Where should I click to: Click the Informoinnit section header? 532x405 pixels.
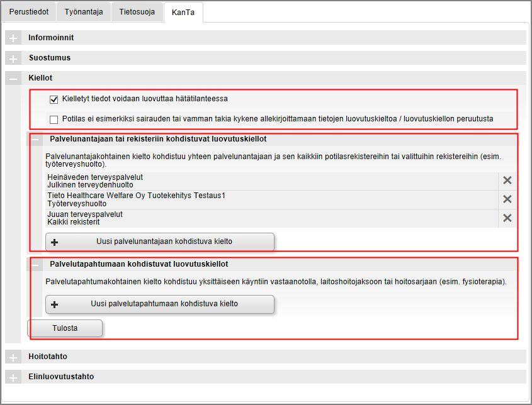(266, 38)
